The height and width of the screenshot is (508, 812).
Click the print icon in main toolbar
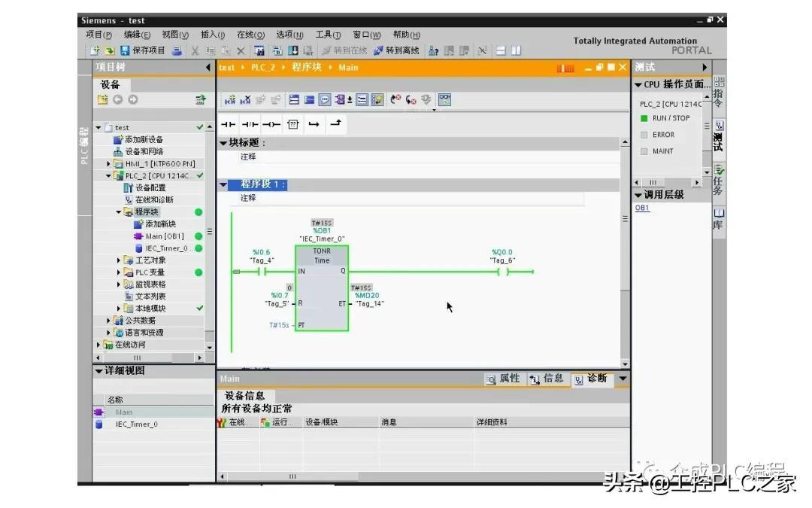click(x=177, y=50)
